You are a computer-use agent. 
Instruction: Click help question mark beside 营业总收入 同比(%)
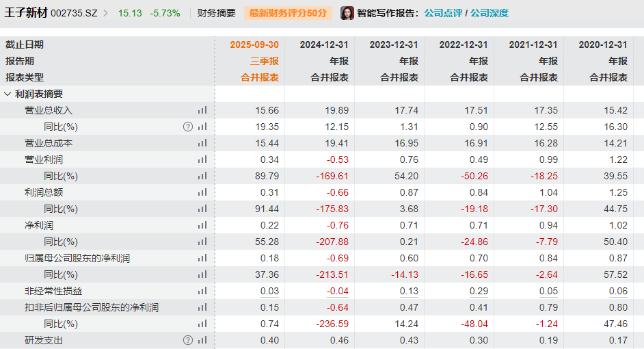188,127
